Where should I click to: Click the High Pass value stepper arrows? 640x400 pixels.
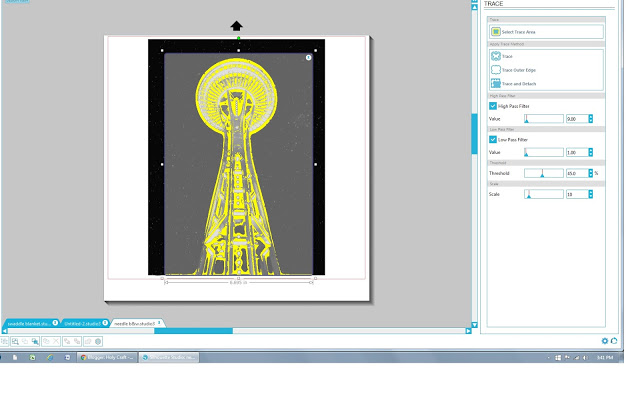point(591,119)
